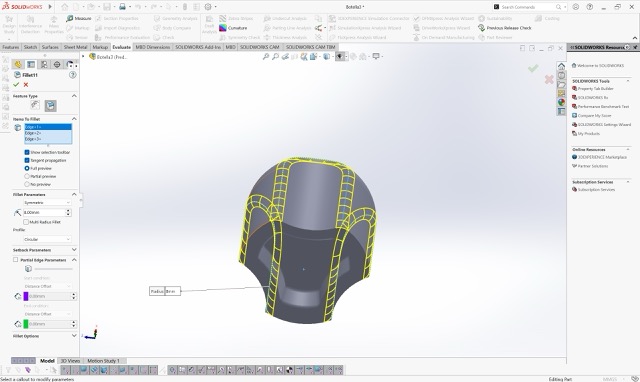Accept the fillet with the green checkmark
Screen dimensions: 640x382
point(16,84)
